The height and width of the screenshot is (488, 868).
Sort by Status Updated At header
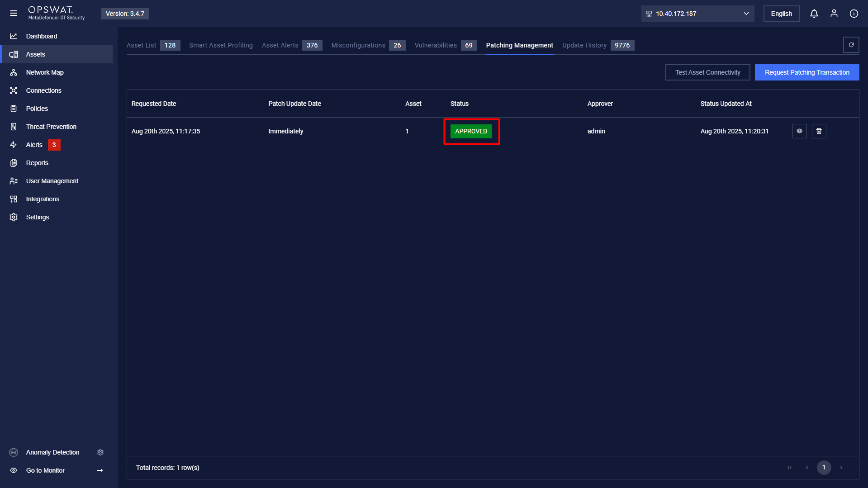click(x=726, y=104)
